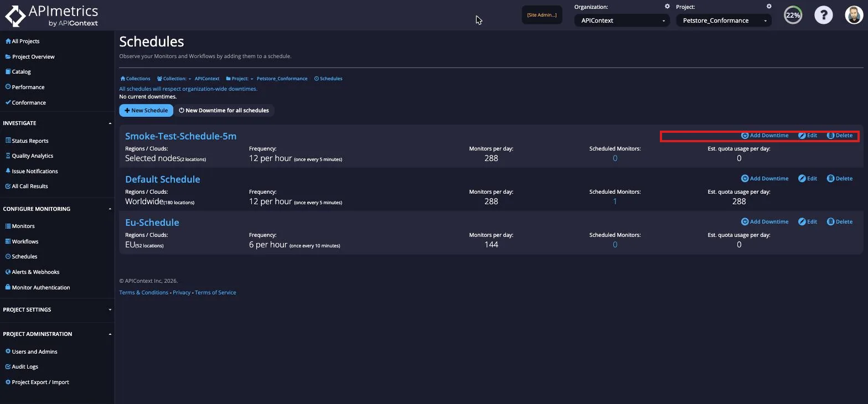The height and width of the screenshot is (404, 868).
Task: Delete the Smoke-Test-Schedule-5m schedule
Action: tap(840, 135)
